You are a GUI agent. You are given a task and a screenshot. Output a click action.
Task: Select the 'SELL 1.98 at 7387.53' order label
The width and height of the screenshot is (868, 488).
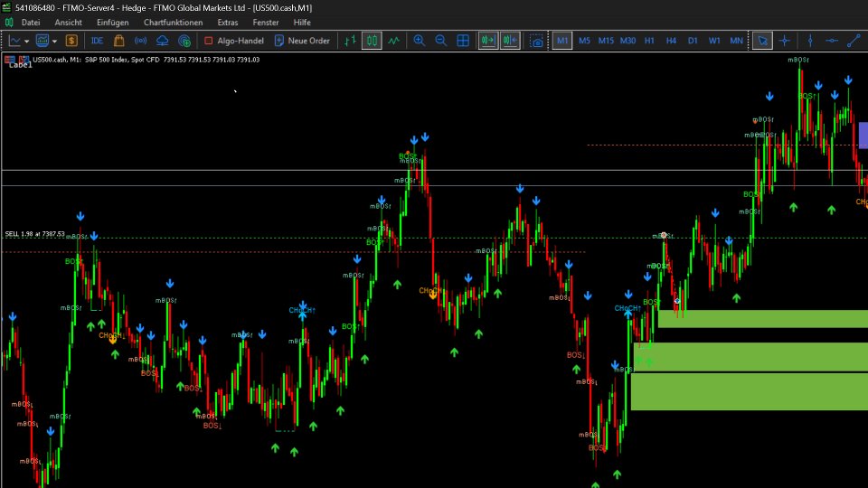coord(35,234)
